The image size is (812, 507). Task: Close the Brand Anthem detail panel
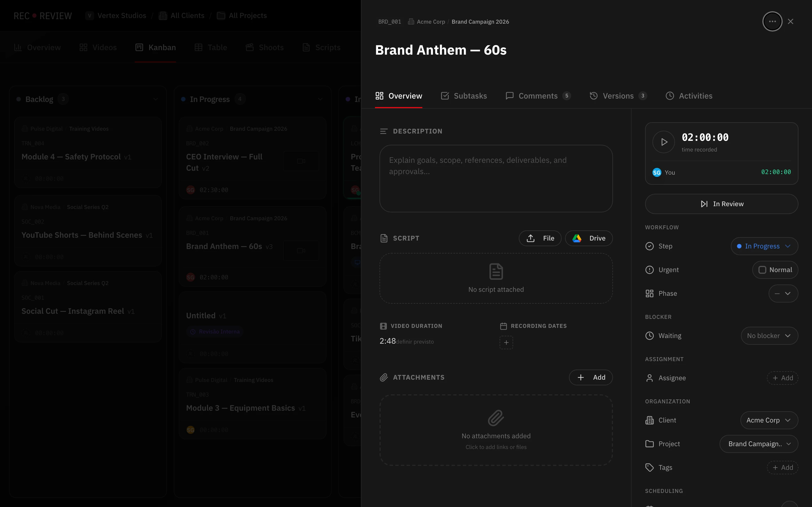coord(791,21)
